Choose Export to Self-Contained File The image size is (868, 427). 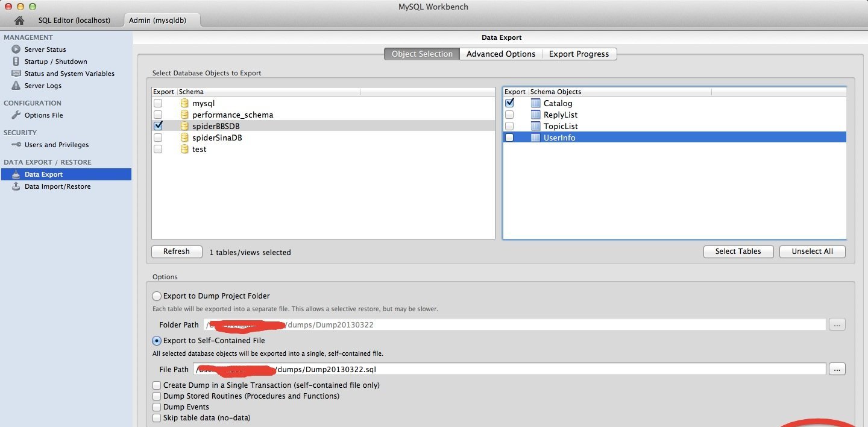point(157,341)
